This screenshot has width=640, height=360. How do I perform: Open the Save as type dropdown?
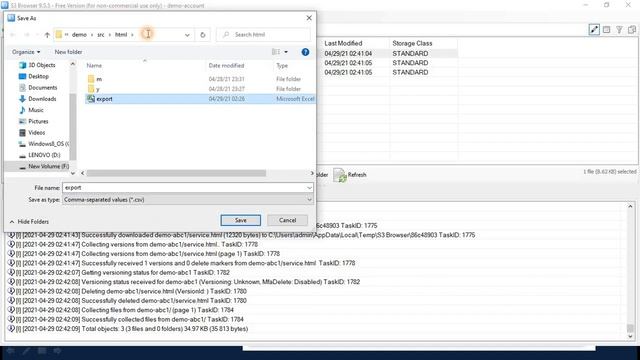188,200
